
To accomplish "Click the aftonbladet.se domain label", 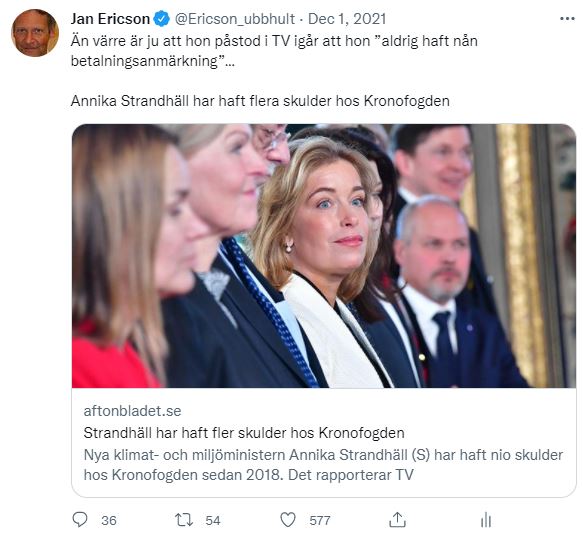I will pos(132,411).
